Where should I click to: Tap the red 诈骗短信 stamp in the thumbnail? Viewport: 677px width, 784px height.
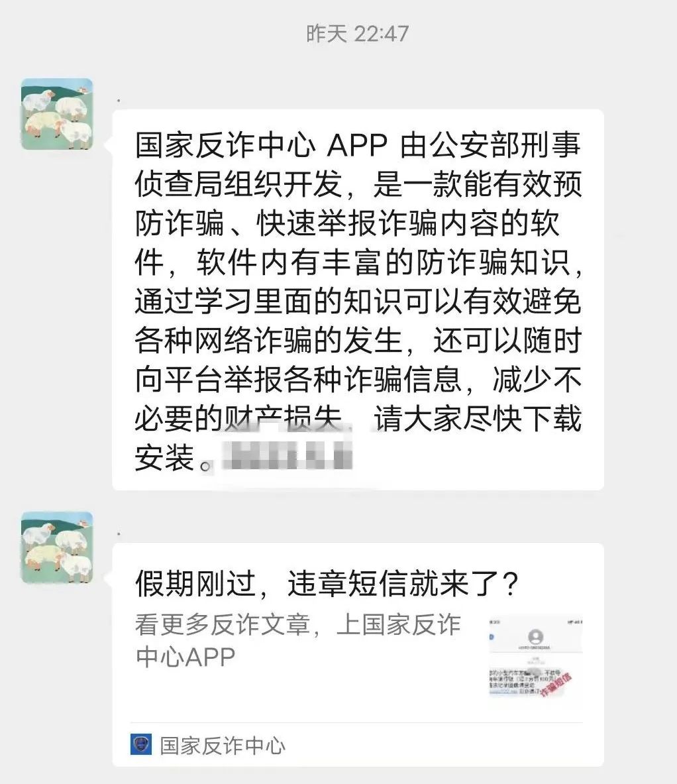click(554, 686)
